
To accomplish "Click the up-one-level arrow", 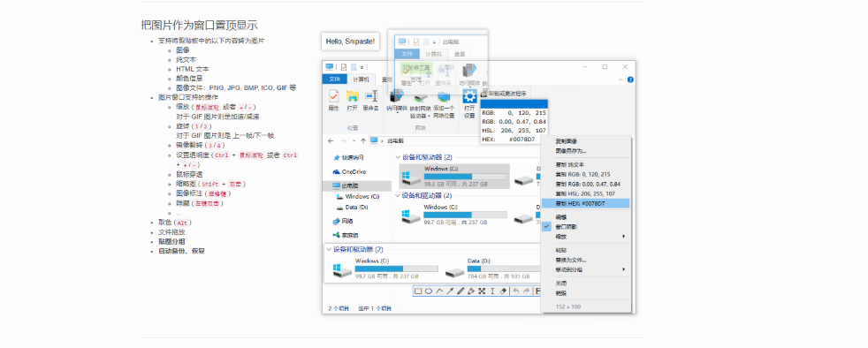I will click(x=363, y=140).
